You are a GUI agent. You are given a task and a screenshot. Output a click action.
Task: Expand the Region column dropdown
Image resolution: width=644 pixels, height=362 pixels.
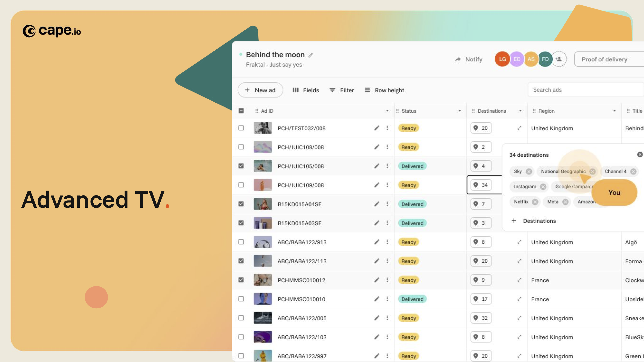[x=614, y=111]
